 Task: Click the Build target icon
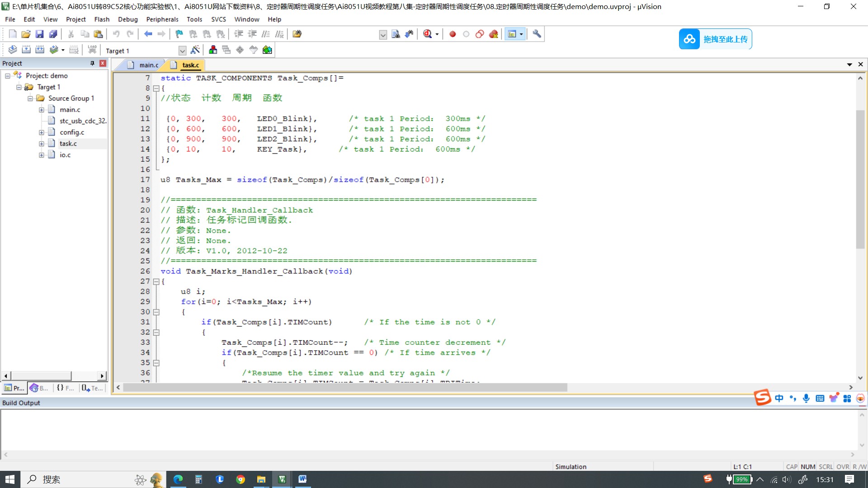(x=26, y=50)
